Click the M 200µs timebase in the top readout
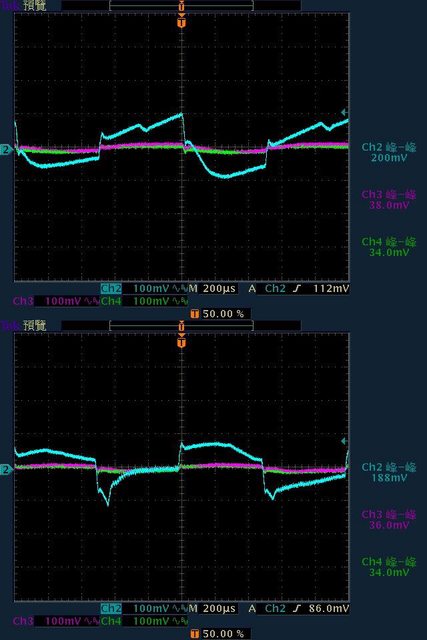Viewport: 427px width, 640px height. [212, 289]
